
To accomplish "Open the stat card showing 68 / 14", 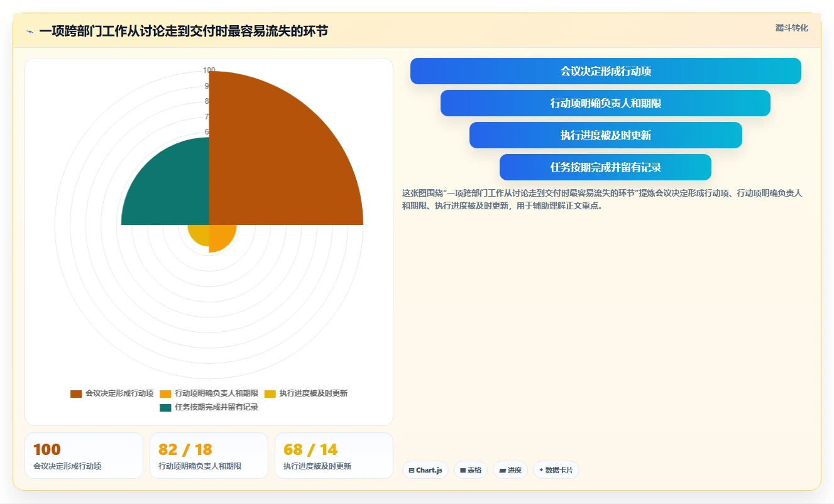I will [334, 456].
